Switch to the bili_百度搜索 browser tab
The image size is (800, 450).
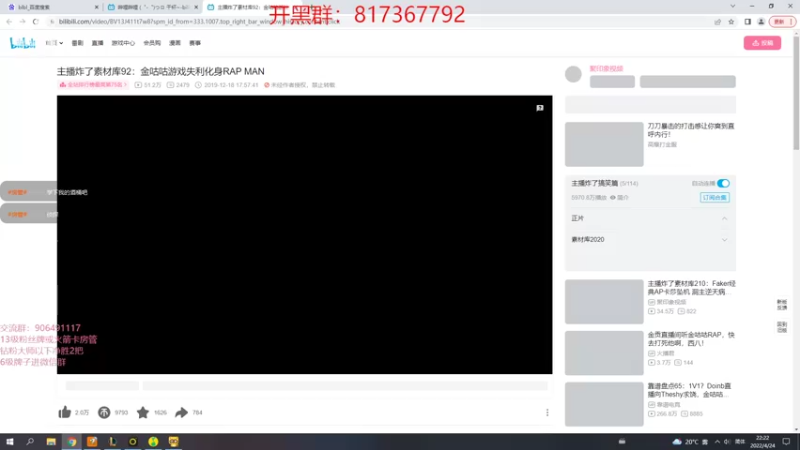tap(51, 7)
